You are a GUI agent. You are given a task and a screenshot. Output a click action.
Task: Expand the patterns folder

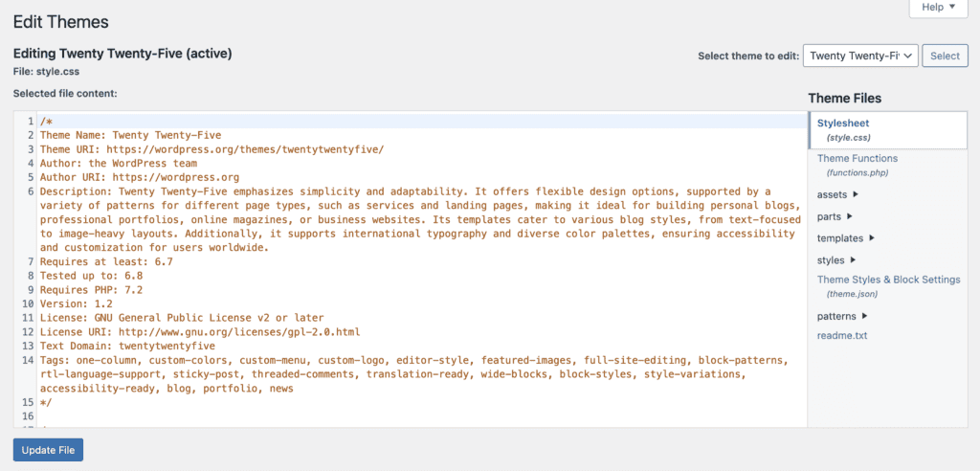(x=842, y=316)
